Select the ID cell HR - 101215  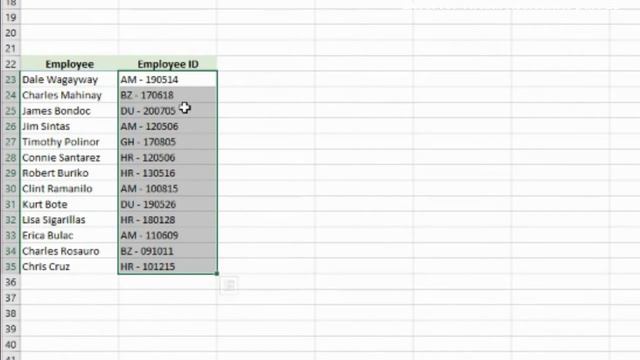168,266
